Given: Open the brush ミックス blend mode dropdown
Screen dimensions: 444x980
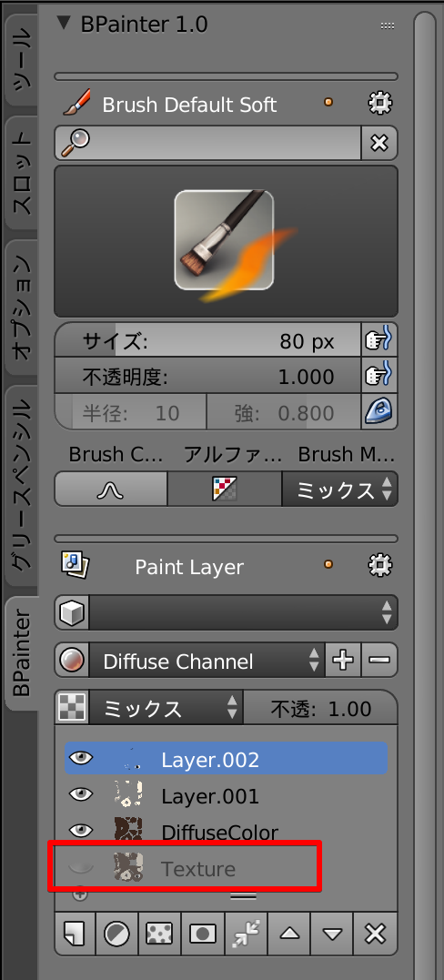Looking at the screenshot, I should tap(340, 489).
